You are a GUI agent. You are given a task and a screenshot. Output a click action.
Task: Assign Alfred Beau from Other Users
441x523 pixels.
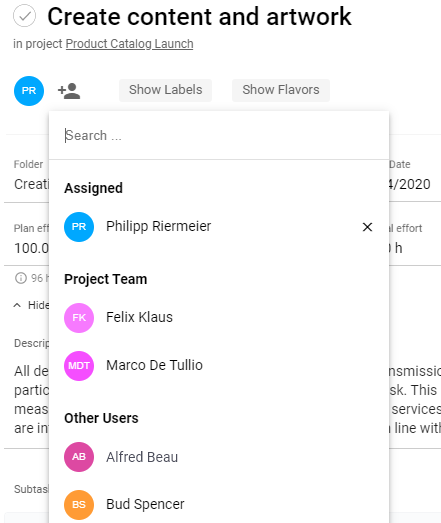click(219, 457)
